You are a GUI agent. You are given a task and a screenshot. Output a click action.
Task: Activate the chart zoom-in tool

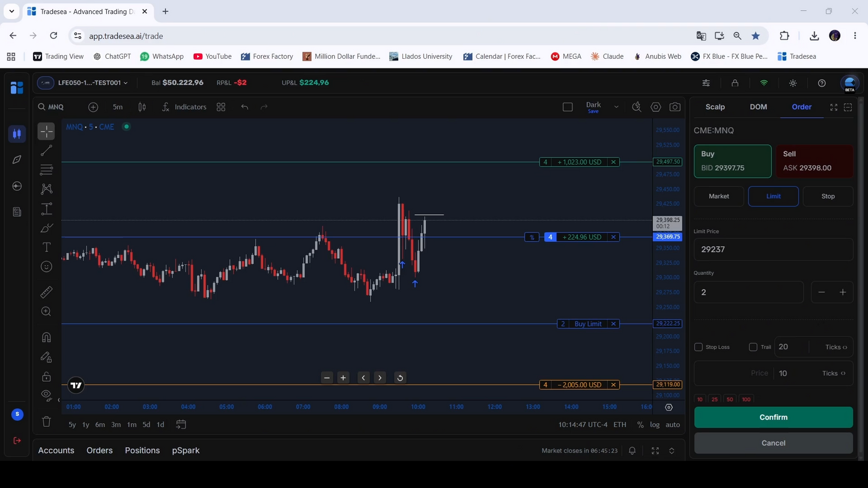46,312
